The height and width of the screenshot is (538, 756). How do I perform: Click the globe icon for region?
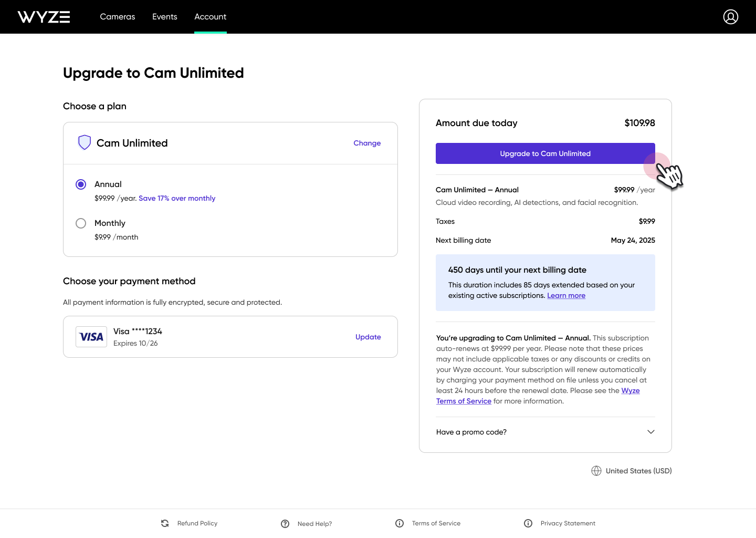tap(596, 471)
